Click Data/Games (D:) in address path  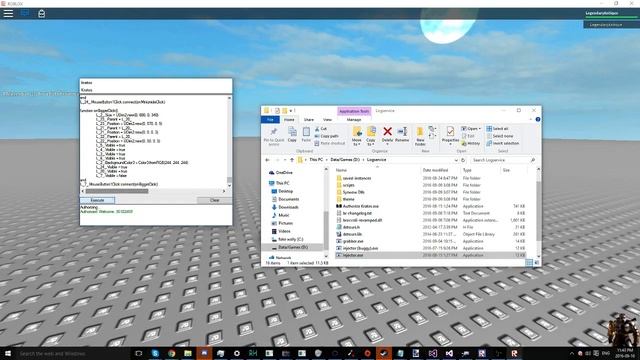[x=345, y=160]
